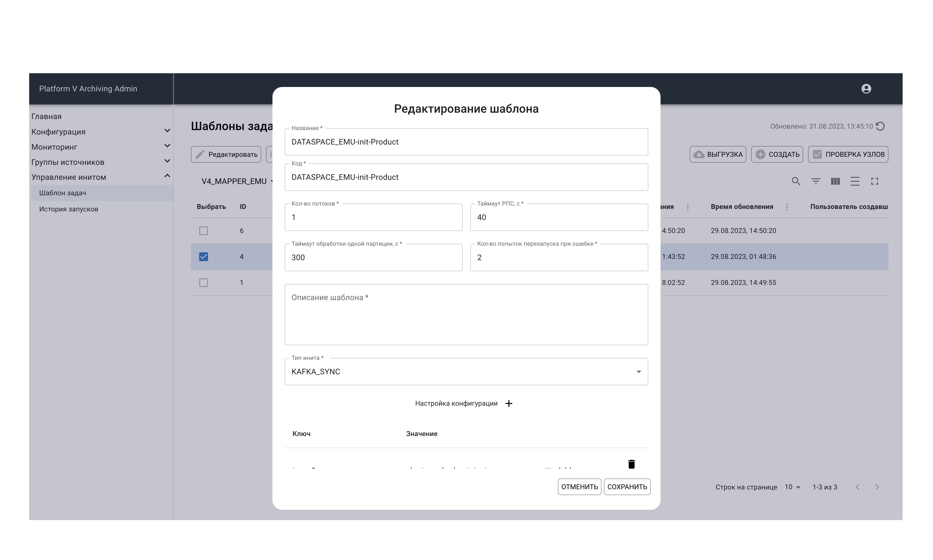This screenshot has height=560, width=933.
Task: Open История запусков in the sidebar
Action: (69, 209)
